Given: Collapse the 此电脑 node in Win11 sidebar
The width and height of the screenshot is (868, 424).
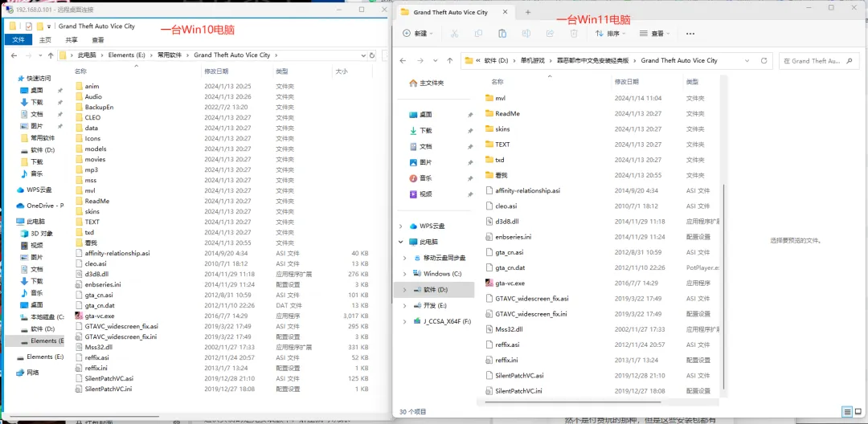Looking at the screenshot, I should pos(401,243).
